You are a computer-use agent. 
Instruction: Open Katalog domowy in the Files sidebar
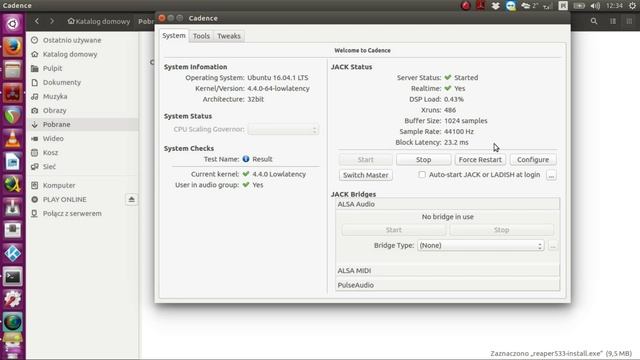[x=83, y=54]
